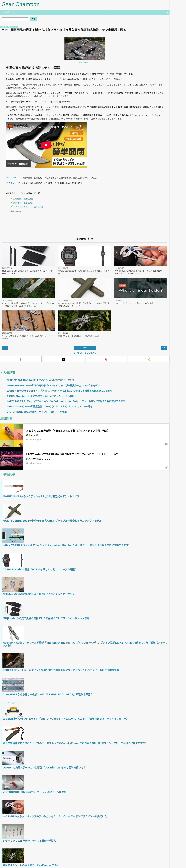This screenshot has height=868, width=186.
Task: Open VICTORINOX thumbnail in 最新記事
Action: pos(13,782)
